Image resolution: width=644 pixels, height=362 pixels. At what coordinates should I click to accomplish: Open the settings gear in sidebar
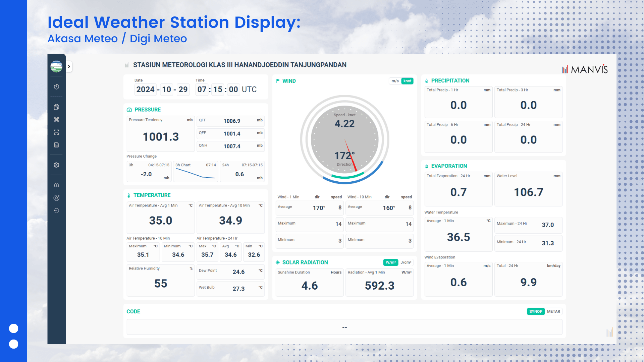(x=56, y=165)
